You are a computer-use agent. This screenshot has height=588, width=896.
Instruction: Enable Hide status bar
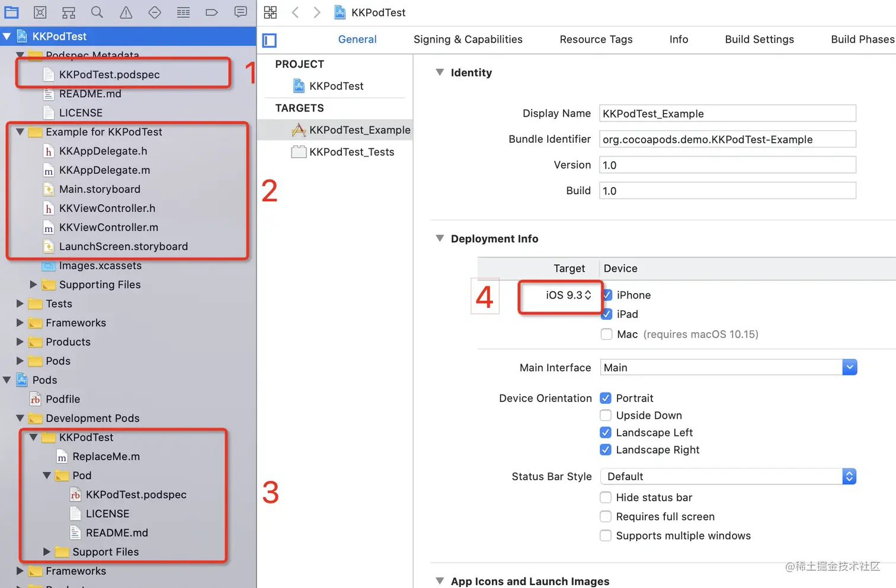[x=606, y=497]
